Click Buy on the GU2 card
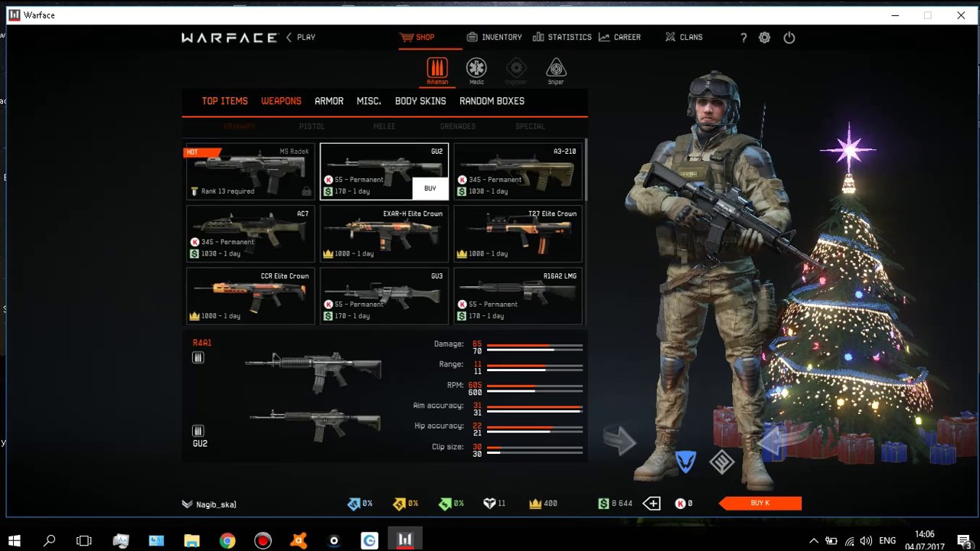 point(430,188)
